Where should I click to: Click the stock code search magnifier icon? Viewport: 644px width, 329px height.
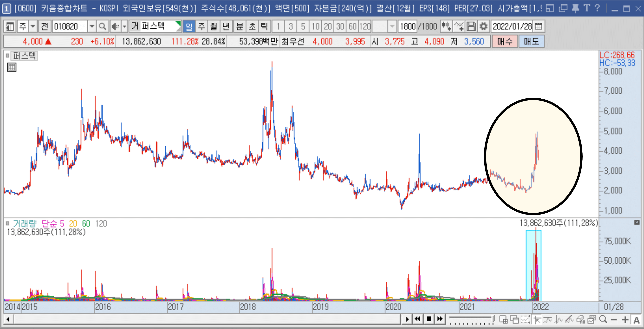[102, 26]
